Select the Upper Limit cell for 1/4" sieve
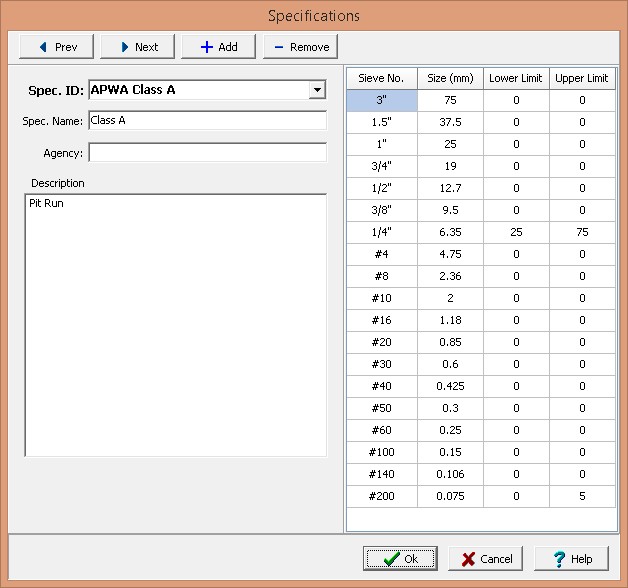Viewport: 628px width, 588px height. pos(582,232)
